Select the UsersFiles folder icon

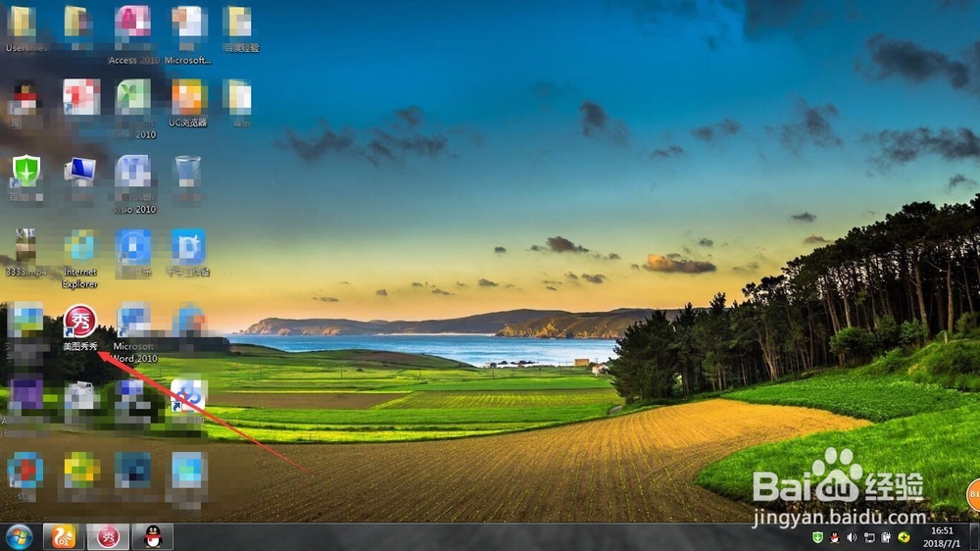25,28
